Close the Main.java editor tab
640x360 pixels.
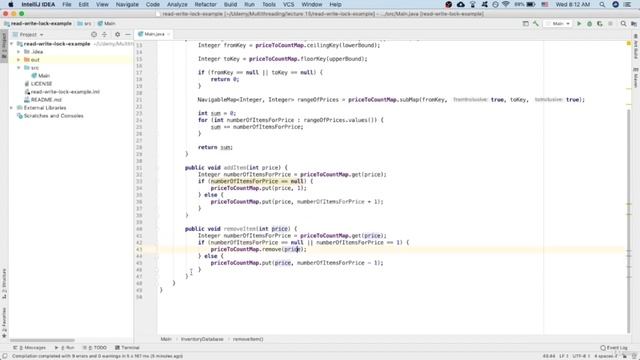click(168, 34)
